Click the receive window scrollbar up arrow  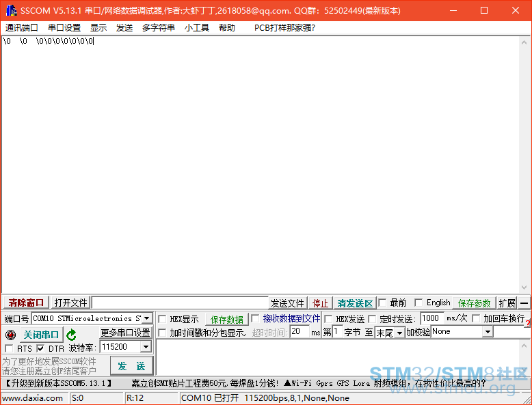pos(524,42)
